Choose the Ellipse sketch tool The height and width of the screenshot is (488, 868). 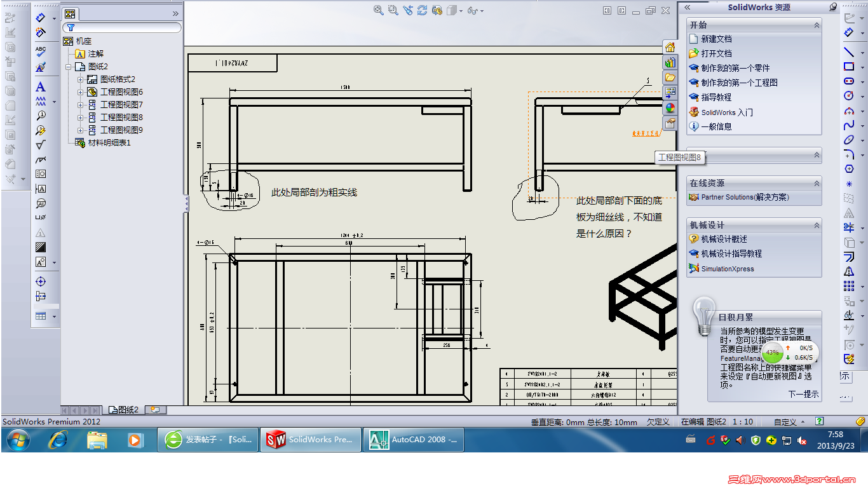(849, 140)
